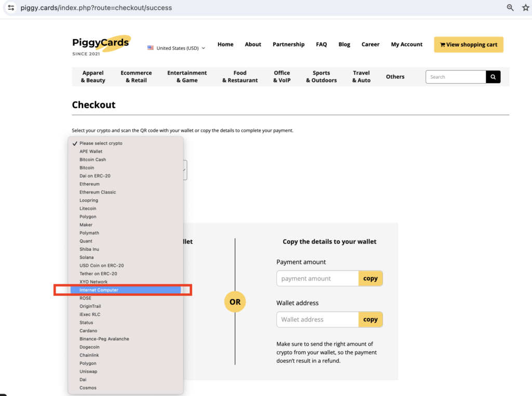The image size is (532, 396).
Task: Click the site info icon in address bar
Action: point(11,7)
